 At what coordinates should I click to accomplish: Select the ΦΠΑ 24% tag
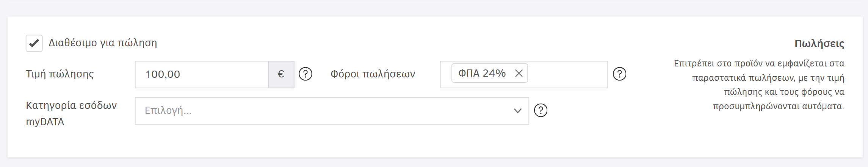482,73
